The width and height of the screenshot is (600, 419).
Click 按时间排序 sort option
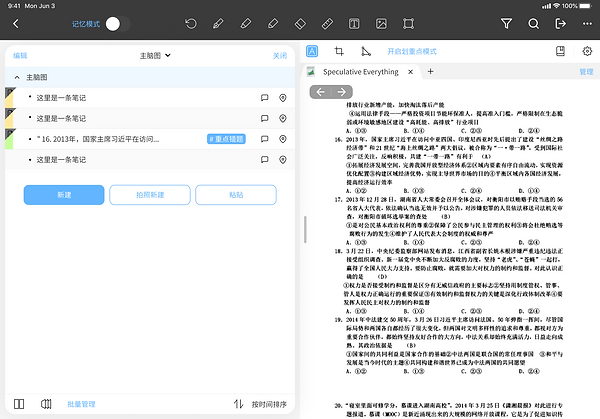coord(269,404)
